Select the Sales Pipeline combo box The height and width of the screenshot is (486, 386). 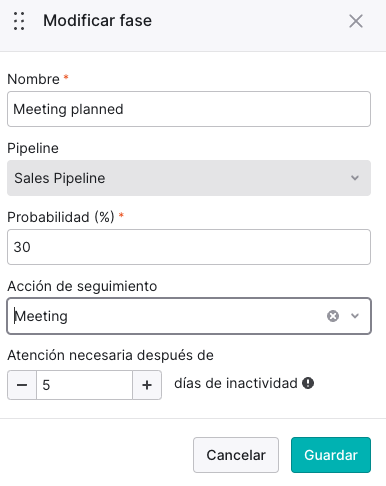pos(189,178)
